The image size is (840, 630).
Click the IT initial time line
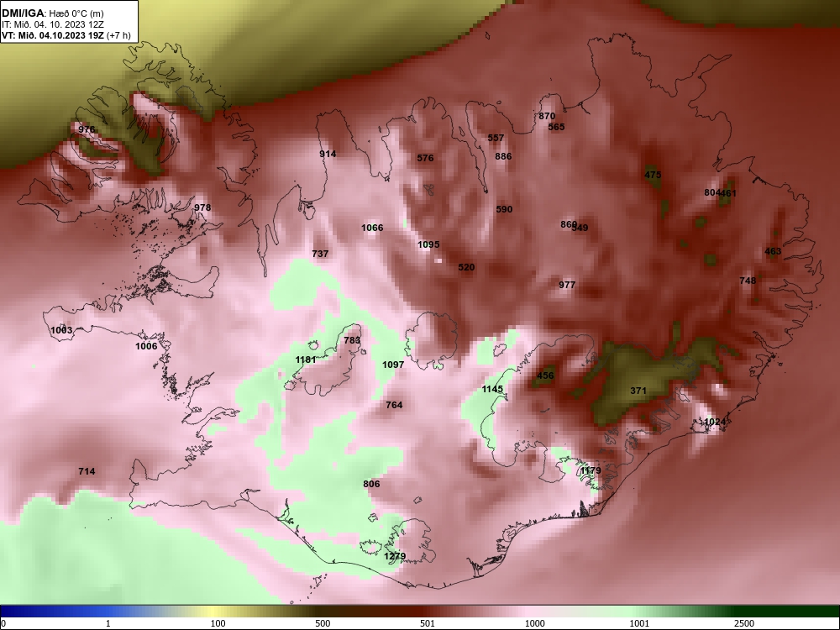(52, 24)
